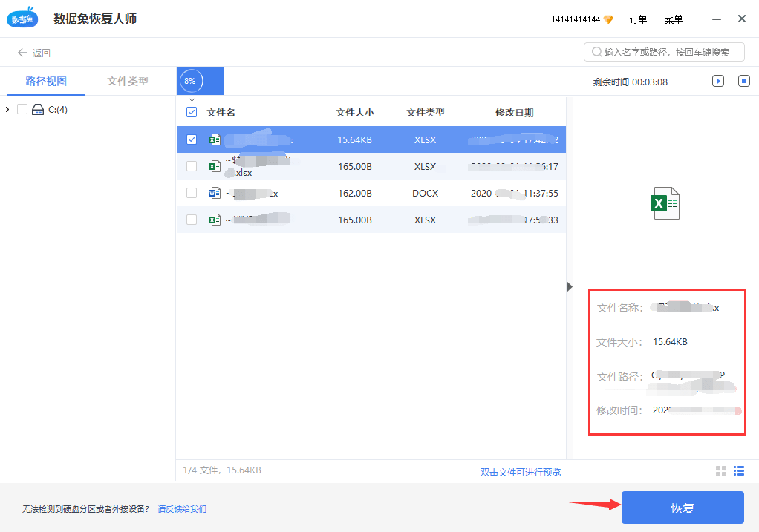Open the 订单 orders menu
This screenshot has width=759, height=532.
(x=638, y=19)
